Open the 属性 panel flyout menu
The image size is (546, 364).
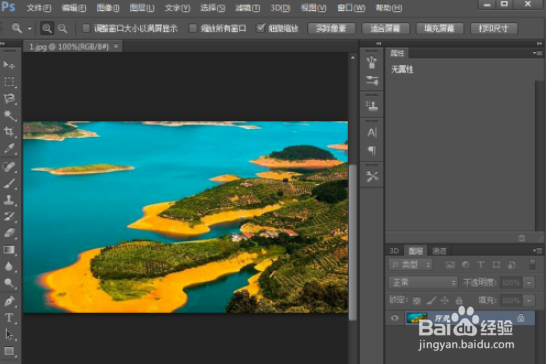click(537, 53)
